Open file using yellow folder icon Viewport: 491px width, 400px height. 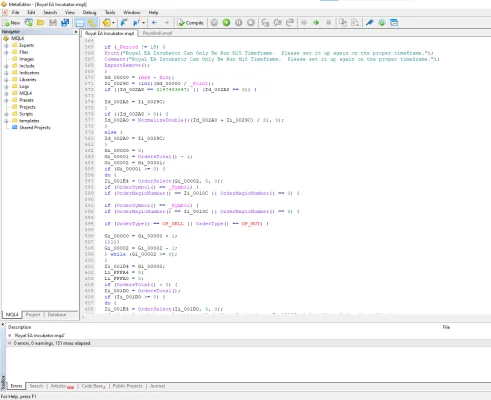(x=41, y=23)
